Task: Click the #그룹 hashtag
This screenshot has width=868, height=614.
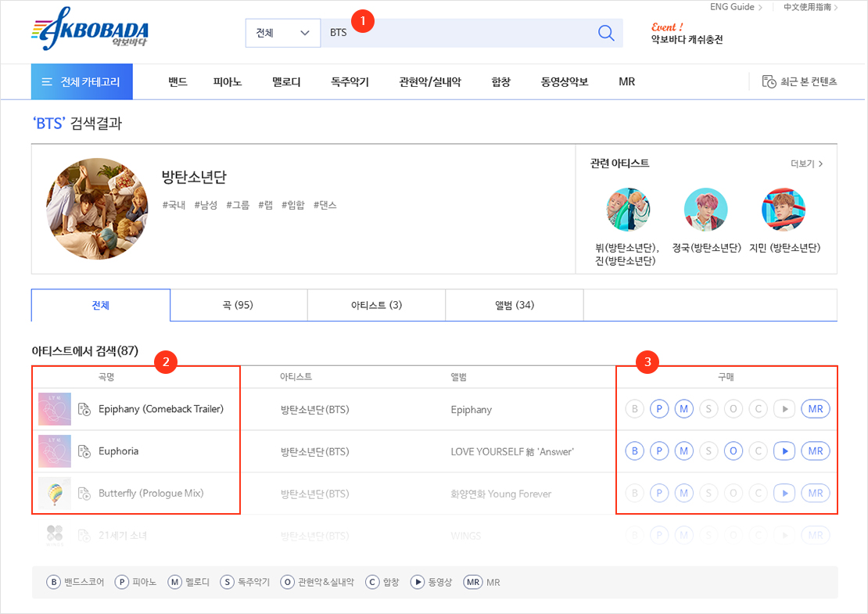Action: point(238,205)
